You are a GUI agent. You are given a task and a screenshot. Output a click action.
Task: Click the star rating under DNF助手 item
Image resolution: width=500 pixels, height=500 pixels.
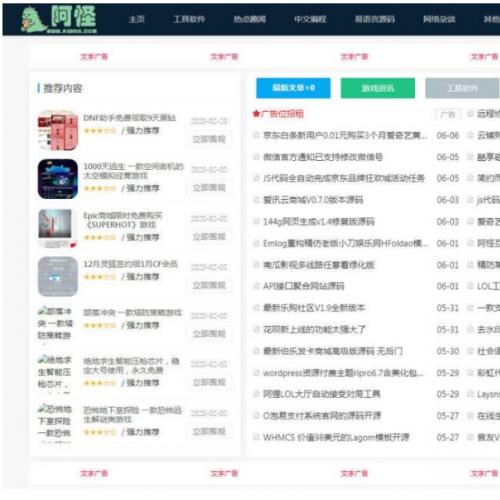pyautogui.click(x=100, y=131)
